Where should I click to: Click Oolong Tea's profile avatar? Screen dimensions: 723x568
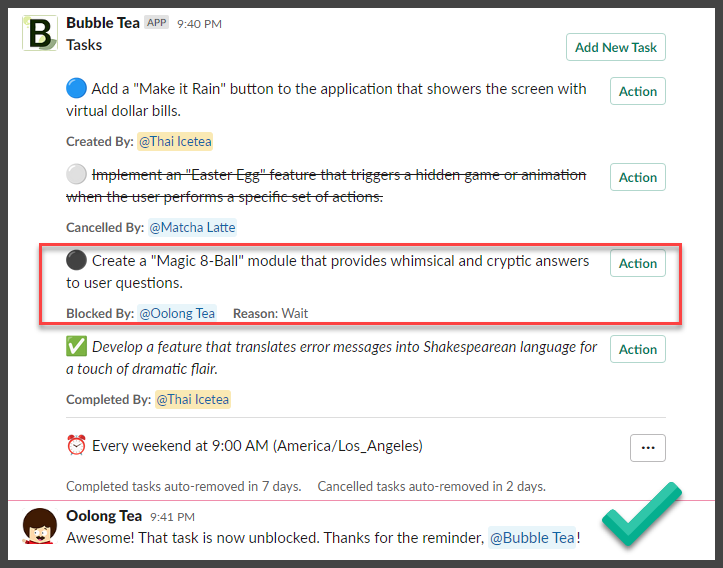click(40, 526)
